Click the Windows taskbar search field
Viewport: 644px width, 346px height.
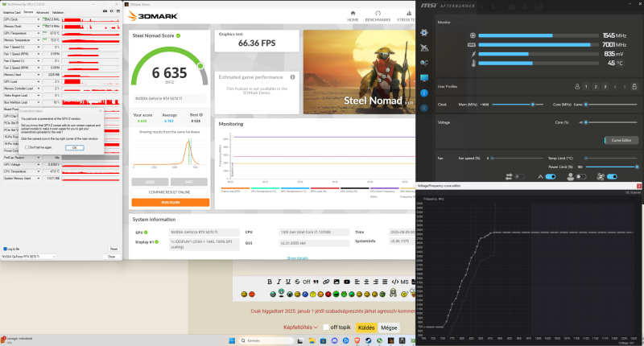[x=266, y=340]
